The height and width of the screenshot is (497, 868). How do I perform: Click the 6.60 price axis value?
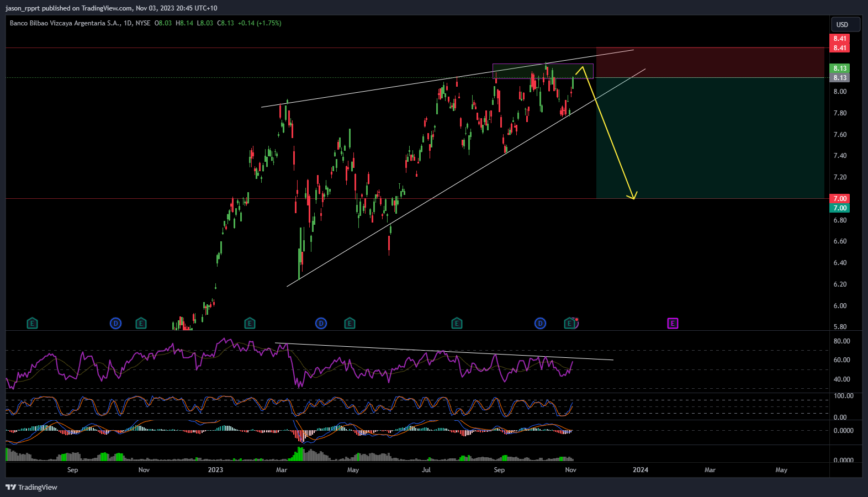(x=840, y=241)
